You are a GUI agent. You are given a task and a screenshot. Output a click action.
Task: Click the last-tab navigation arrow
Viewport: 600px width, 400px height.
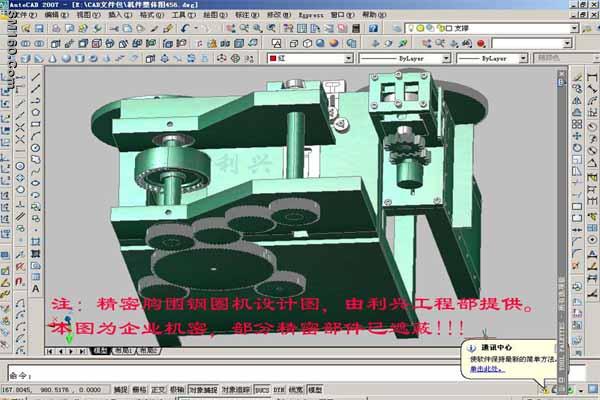point(82,351)
